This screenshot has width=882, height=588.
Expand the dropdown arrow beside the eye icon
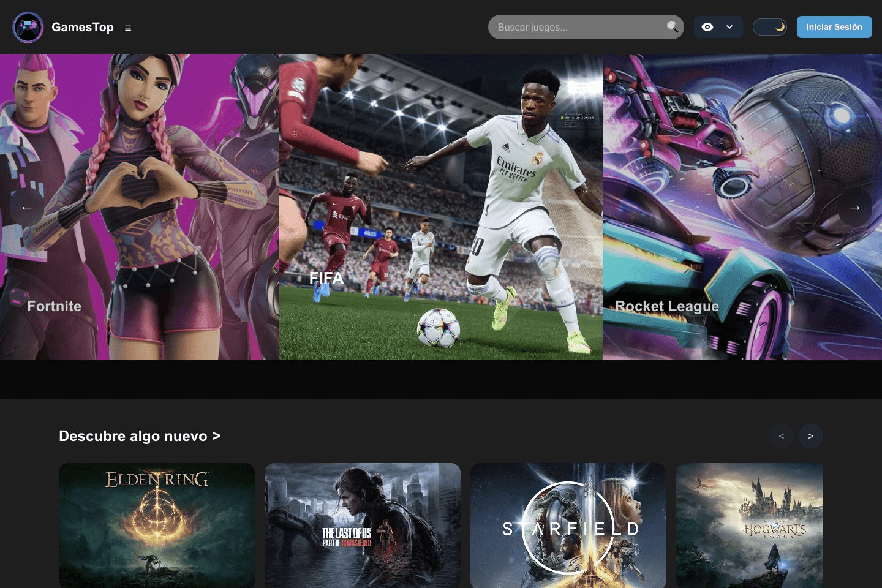point(729,27)
